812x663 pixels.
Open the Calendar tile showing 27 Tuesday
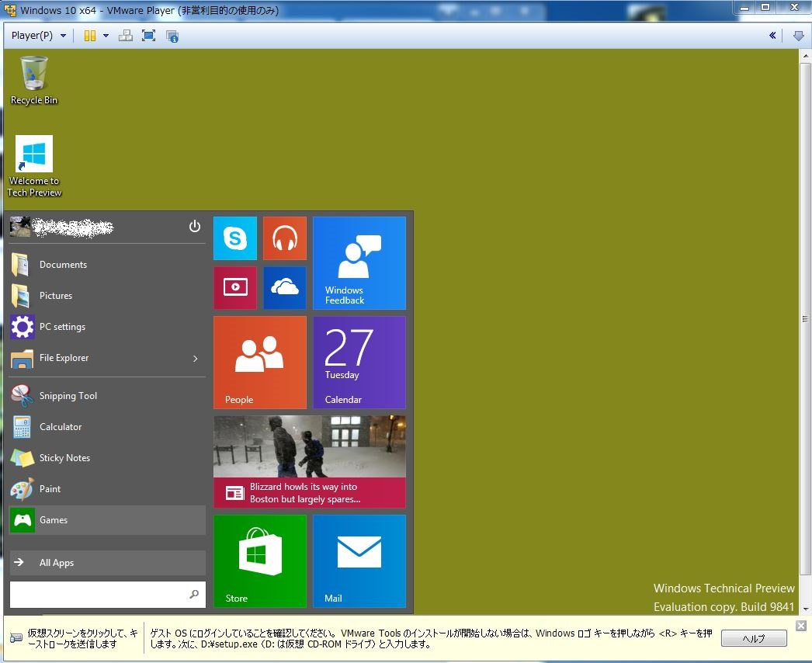pyautogui.click(x=359, y=363)
